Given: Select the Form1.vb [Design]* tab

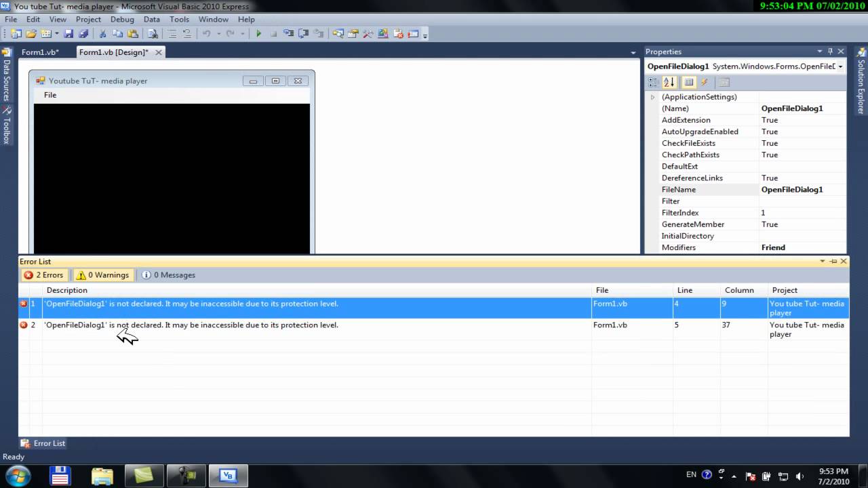Looking at the screenshot, I should click(x=113, y=52).
